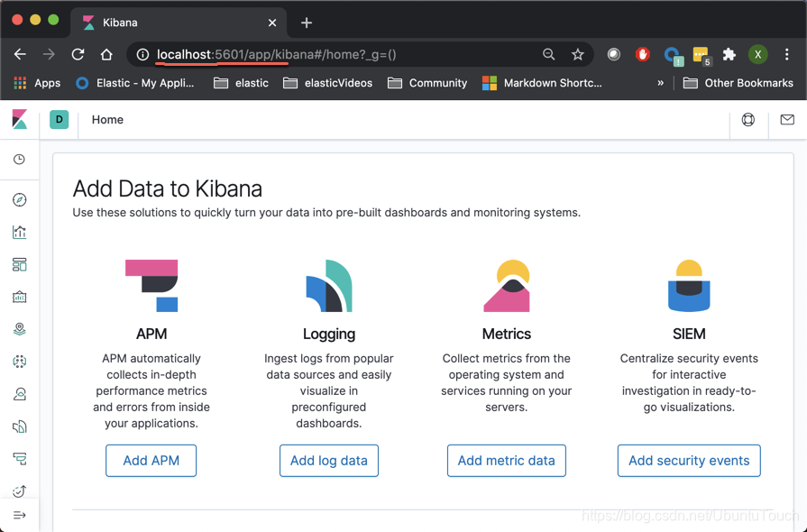Open Discover compass icon in sidebar
807x532 pixels.
point(20,199)
